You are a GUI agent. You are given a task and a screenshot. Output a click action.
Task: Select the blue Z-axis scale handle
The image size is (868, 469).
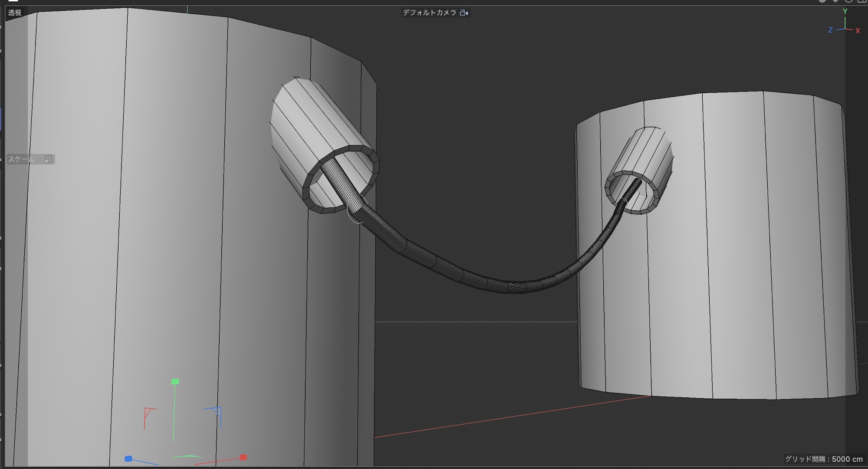click(x=128, y=459)
